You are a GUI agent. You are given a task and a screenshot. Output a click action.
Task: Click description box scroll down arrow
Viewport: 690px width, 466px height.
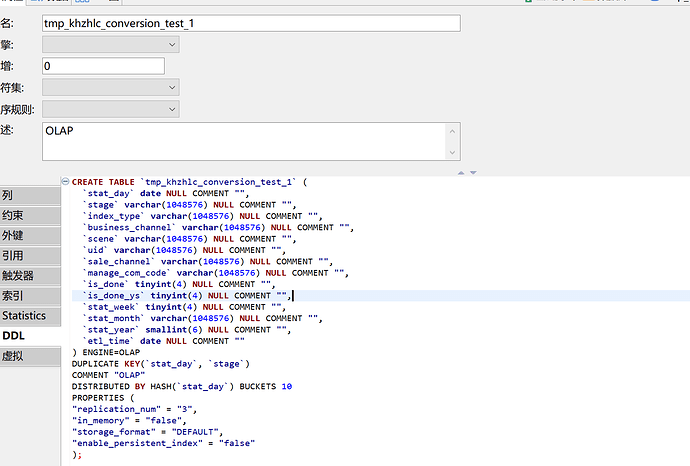[452, 153]
